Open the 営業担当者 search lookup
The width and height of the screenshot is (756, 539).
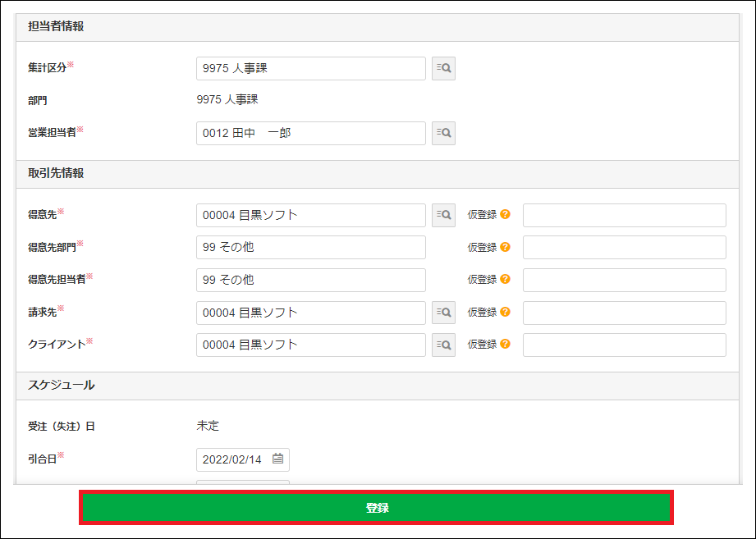(x=442, y=133)
